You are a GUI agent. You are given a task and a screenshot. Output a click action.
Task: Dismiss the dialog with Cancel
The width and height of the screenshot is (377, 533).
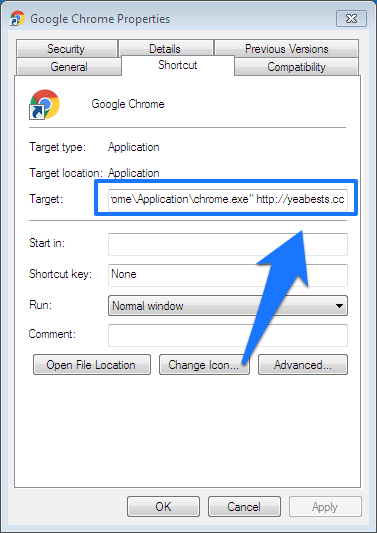244,506
